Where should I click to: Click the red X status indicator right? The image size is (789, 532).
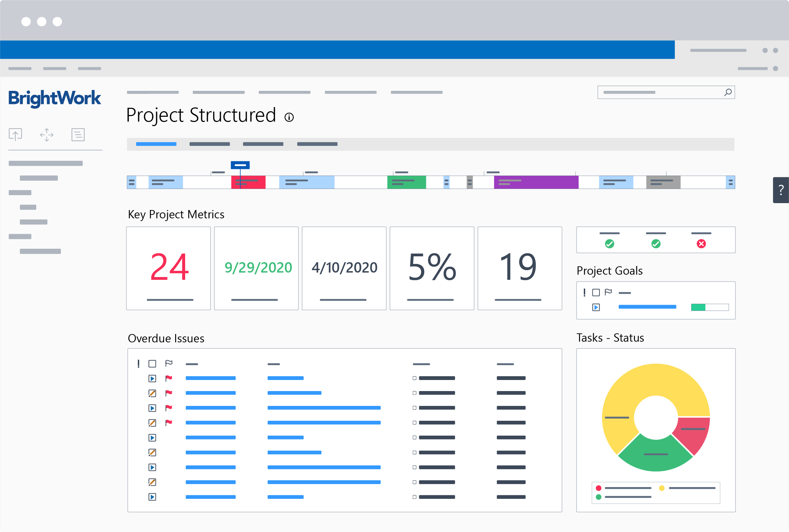pyautogui.click(x=704, y=244)
